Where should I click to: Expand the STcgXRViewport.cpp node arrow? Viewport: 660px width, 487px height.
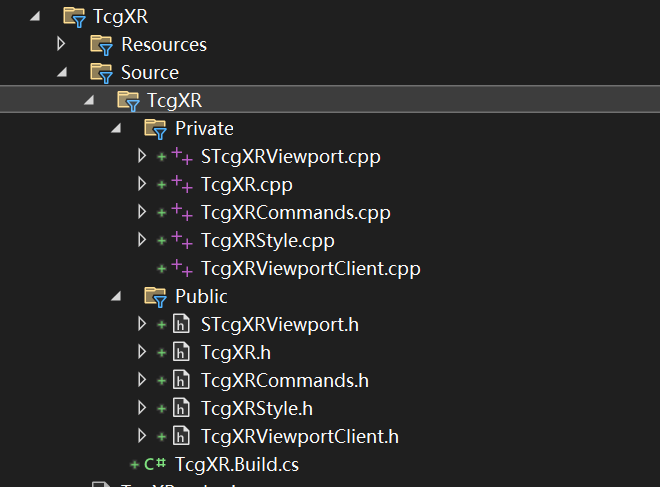click(x=142, y=156)
